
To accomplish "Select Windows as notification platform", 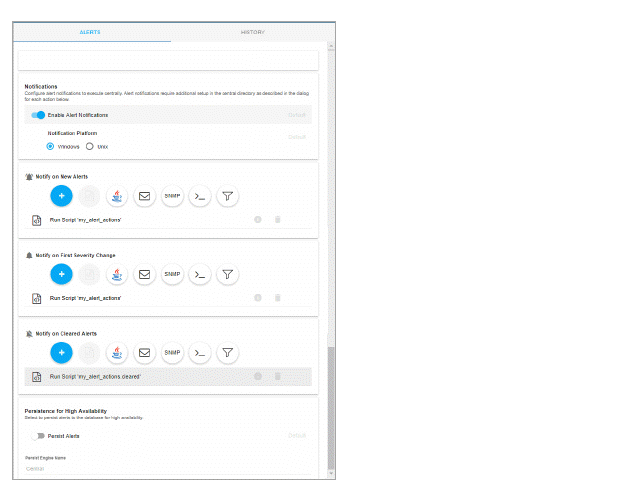I will [x=51, y=146].
